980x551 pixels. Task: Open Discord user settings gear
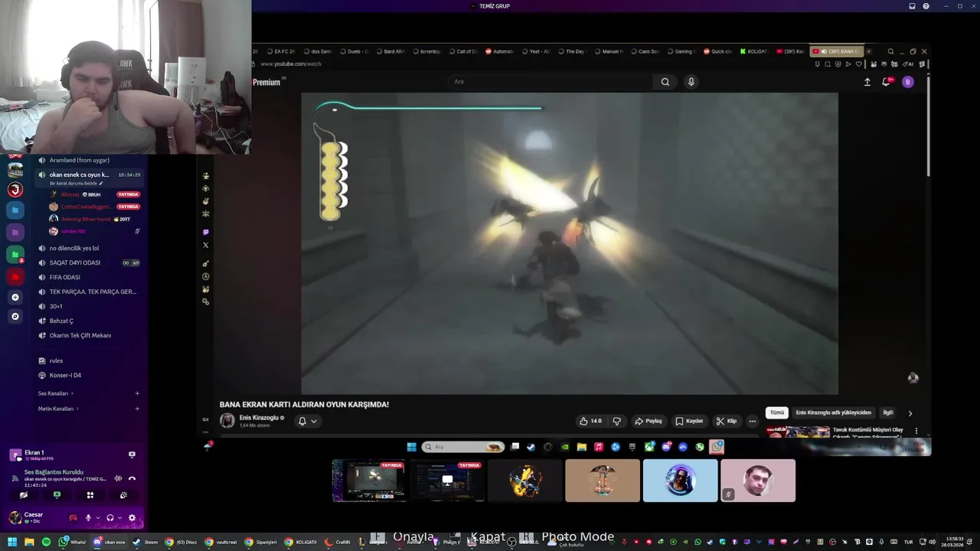(132, 518)
